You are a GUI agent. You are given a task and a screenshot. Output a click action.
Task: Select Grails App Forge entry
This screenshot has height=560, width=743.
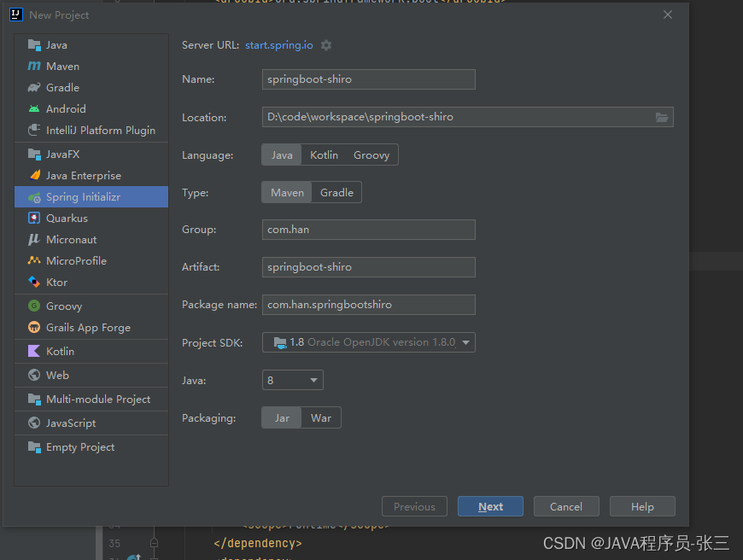pos(91,327)
